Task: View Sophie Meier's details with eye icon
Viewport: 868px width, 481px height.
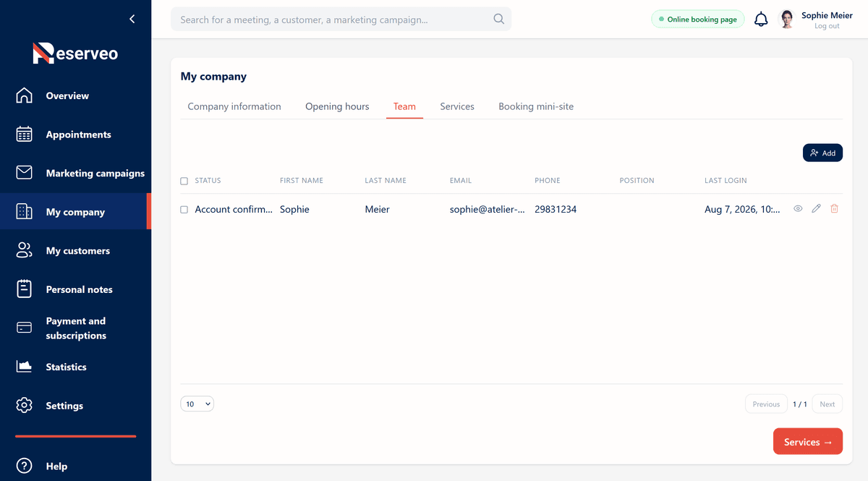Action: coord(799,209)
